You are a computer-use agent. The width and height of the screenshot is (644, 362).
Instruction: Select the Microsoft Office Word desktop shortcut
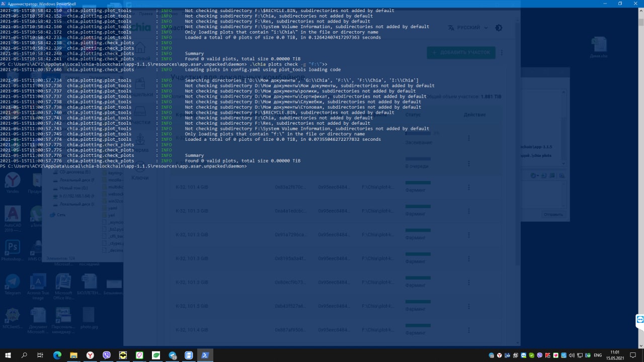tap(63, 287)
